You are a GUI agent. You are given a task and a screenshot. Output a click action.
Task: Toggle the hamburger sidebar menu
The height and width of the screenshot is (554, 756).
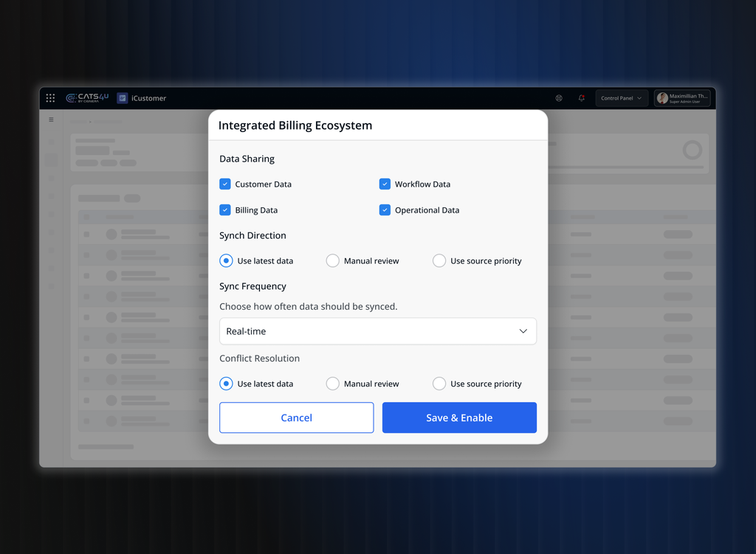coord(51,120)
